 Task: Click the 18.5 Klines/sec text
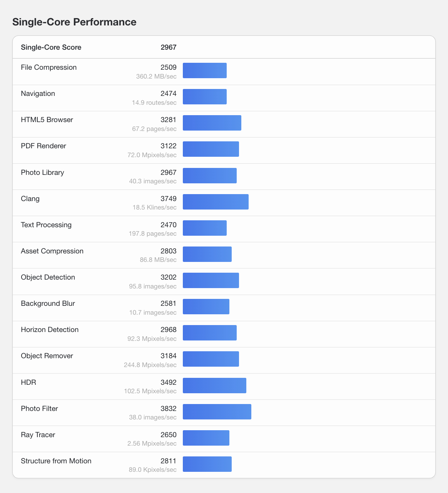[155, 208]
